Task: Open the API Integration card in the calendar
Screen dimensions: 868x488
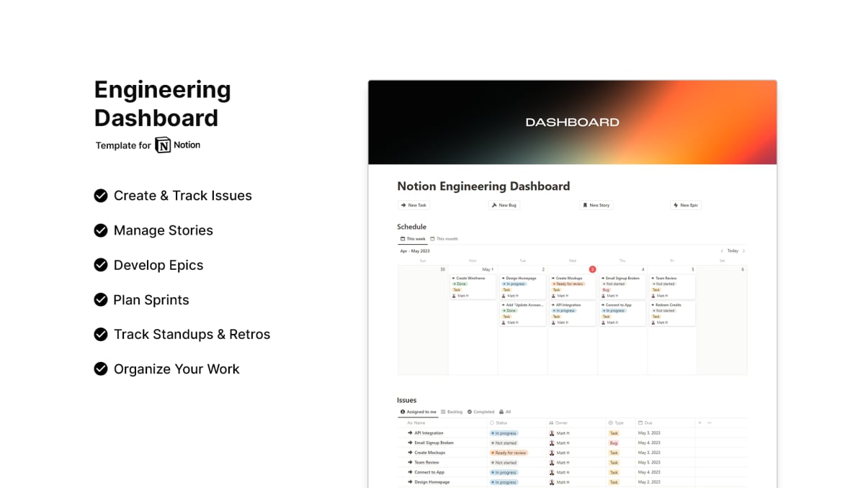Action: (572, 314)
